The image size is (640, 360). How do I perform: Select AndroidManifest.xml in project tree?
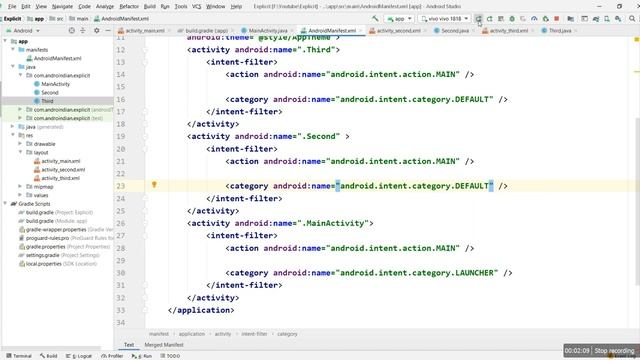pyautogui.click(x=57, y=58)
